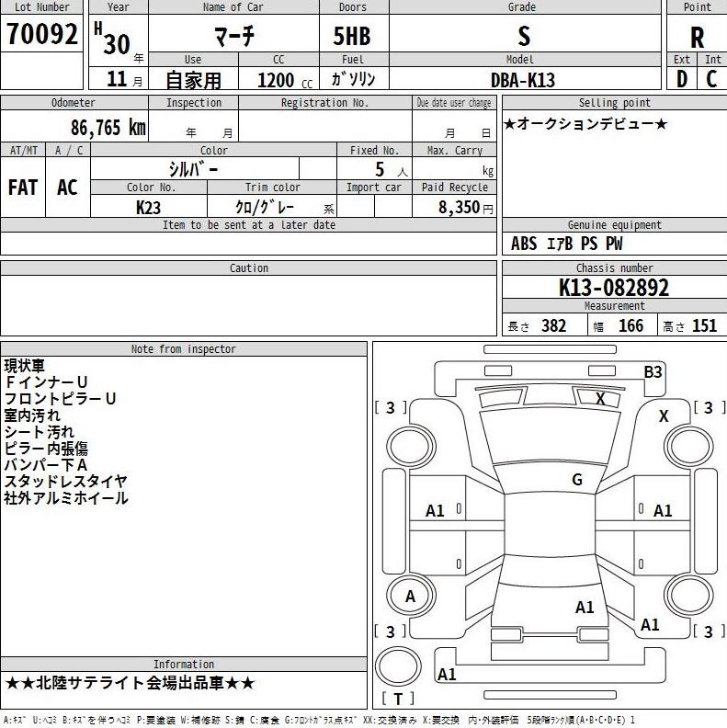The image size is (727, 728).
Task: Click the Import car header
Action: 374,188
